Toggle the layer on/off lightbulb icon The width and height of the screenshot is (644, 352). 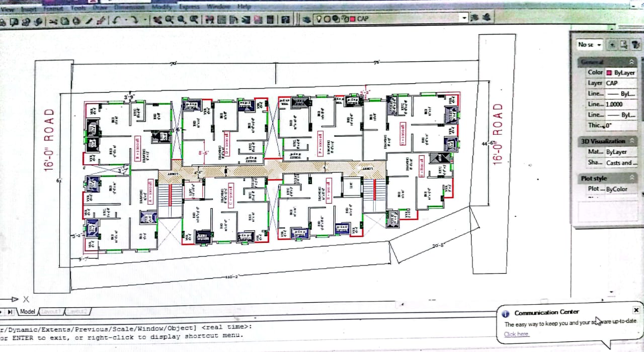coord(319,19)
